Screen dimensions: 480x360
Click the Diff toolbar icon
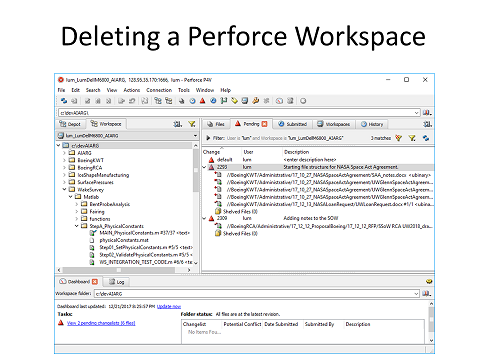[145, 101]
